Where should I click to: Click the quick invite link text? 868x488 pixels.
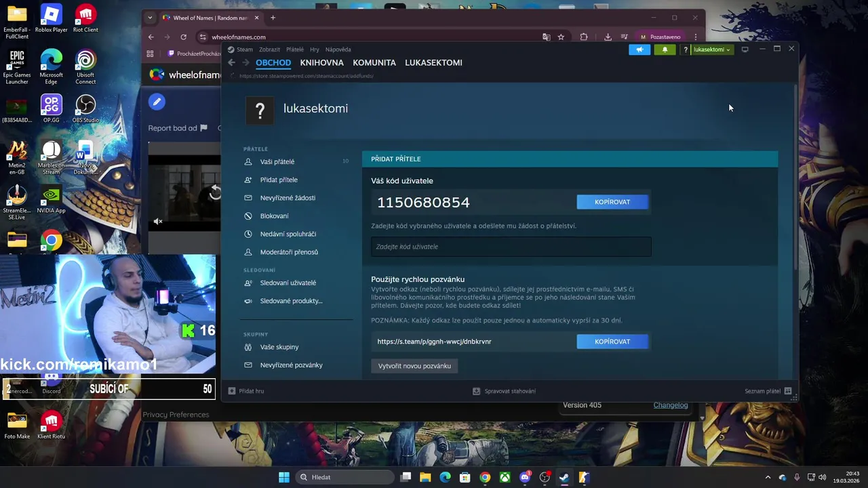[434, 342]
